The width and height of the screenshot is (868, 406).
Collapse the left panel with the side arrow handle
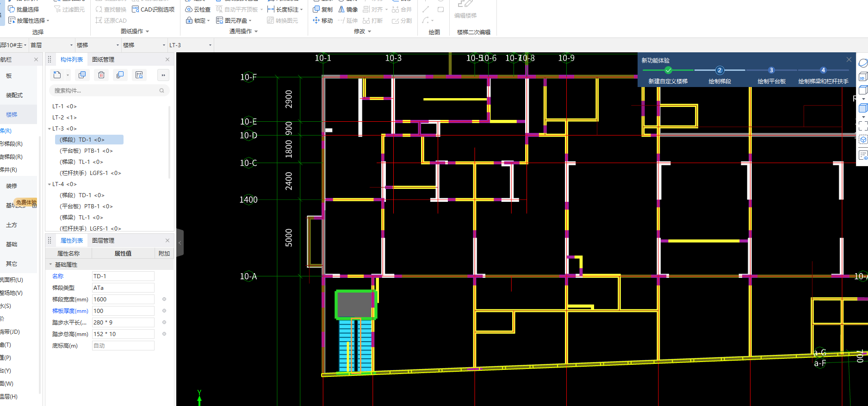pos(180,243)
